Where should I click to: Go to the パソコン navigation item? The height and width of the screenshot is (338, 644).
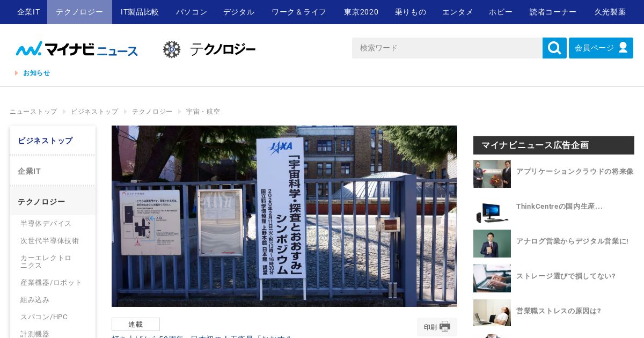click(x=192, y=12)
